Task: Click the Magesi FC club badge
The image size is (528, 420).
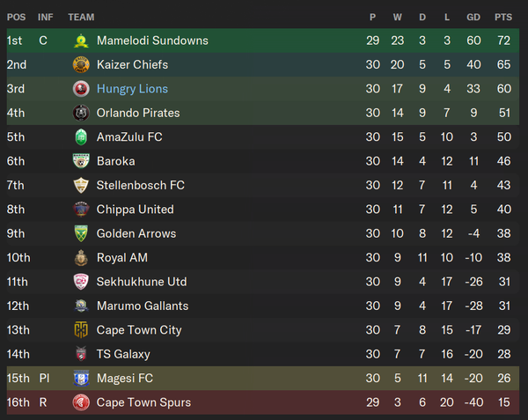Action: [81, 379]
